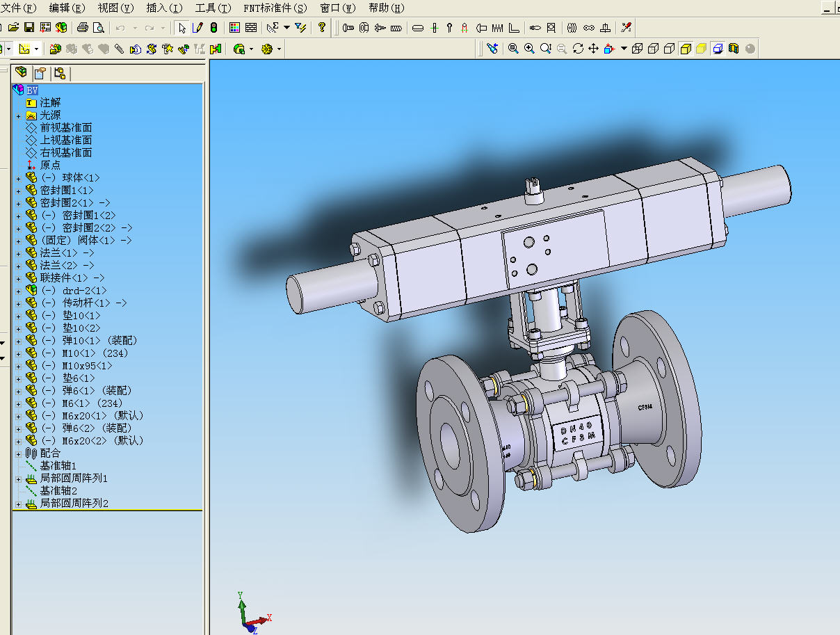The width and height of the screenshot is (840, 635).
Task: Click the Previous View icon
Action: point(492,49)
